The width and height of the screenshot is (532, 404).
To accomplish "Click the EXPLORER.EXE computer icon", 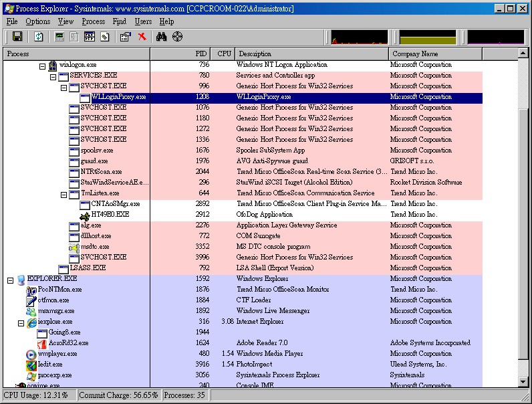I will [x=21, y=280].
